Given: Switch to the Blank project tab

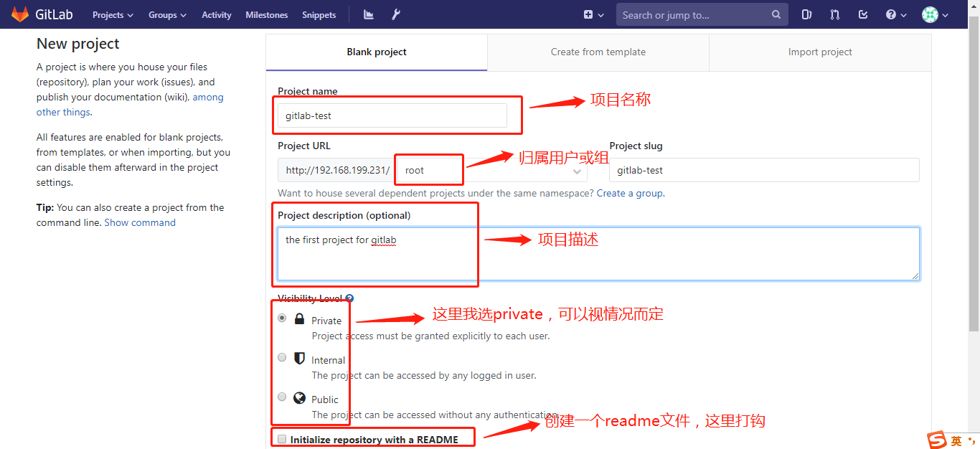Looking at the screenshot, I should pos(377,52).
